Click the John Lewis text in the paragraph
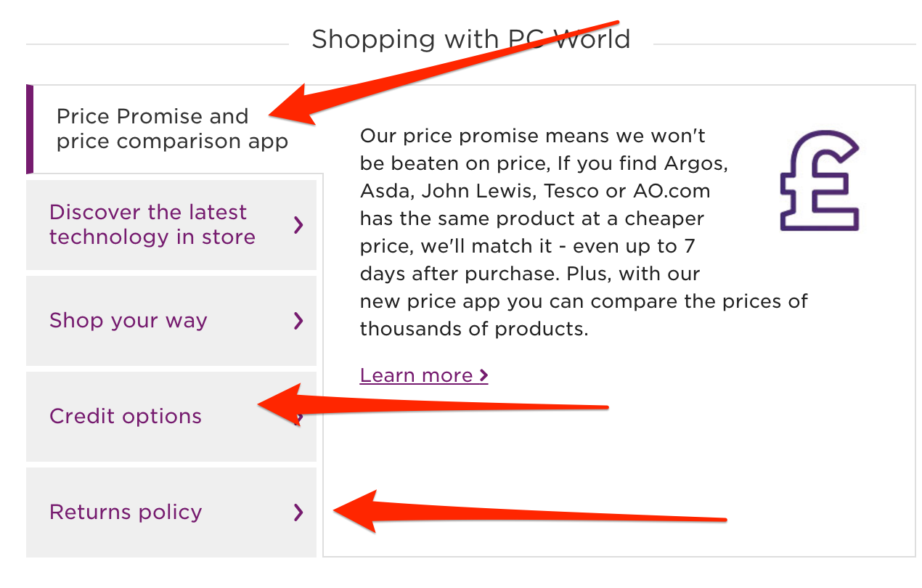The width and height of the screenshot is (922, 588). (x=468, y=191)
